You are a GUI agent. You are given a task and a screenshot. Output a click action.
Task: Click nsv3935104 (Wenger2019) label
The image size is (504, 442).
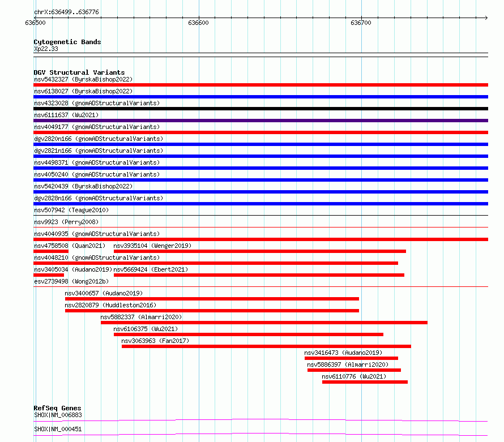(x=152, y=246)
